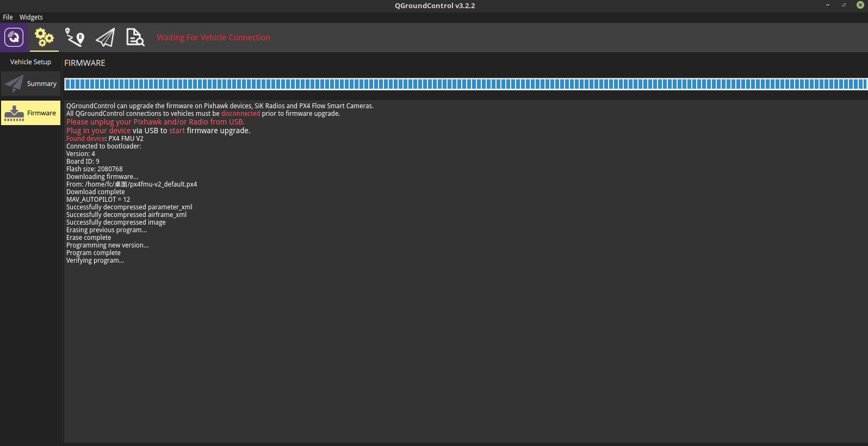Open the Plan waypoints view icon
868x446 pixels.
click(x=75, y=38)
